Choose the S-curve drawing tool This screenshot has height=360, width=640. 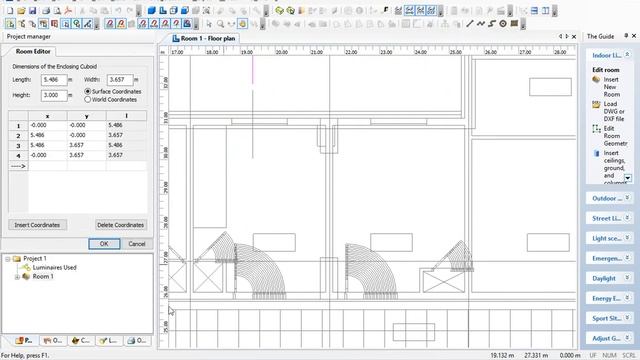click(492, 24)
